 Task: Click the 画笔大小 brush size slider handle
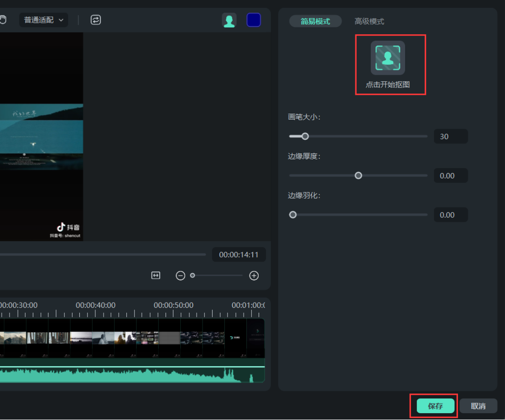[305, 136]
